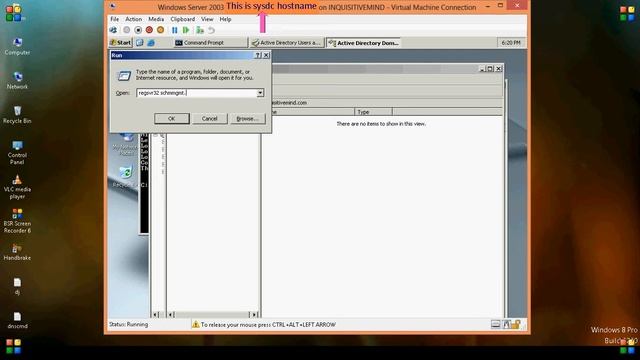
Task: Switch to Active Directory Users taskbar button
Action: (287, 42)
